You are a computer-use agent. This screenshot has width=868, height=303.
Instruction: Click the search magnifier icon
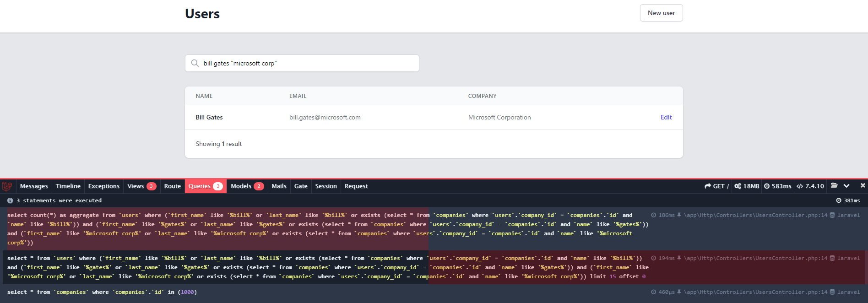coord(195,63)
